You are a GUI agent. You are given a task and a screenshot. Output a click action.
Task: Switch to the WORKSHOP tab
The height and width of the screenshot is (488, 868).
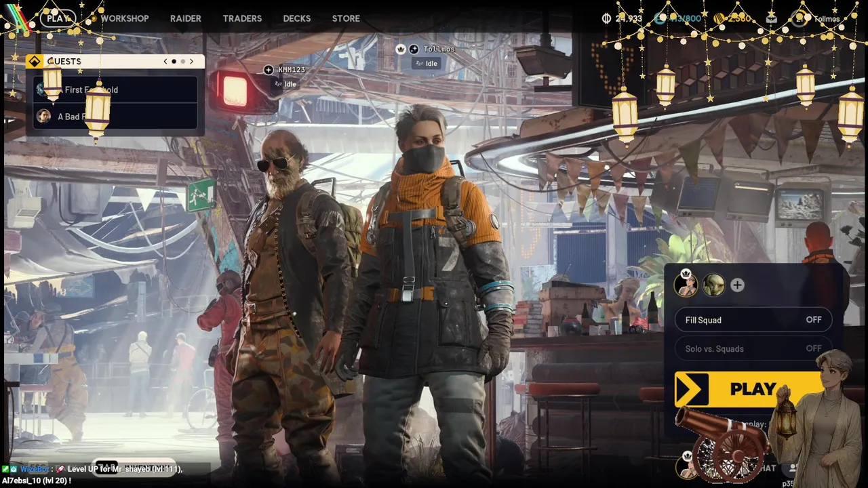click(x=125, y=18)
